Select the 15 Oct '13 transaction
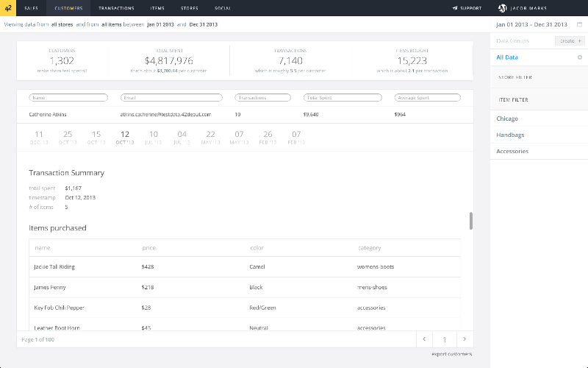The width and height of the screenshot is (588, 368). coord(96,138)
